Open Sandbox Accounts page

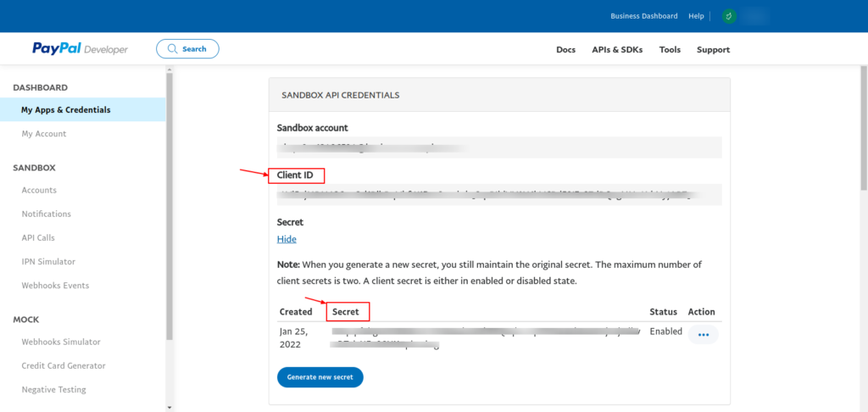click(39, 190)
